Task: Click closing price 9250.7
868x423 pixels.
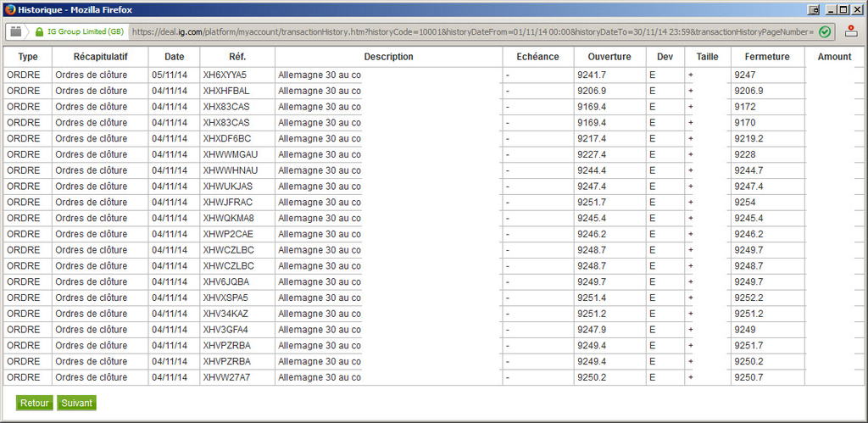Action: click(749, 377)
